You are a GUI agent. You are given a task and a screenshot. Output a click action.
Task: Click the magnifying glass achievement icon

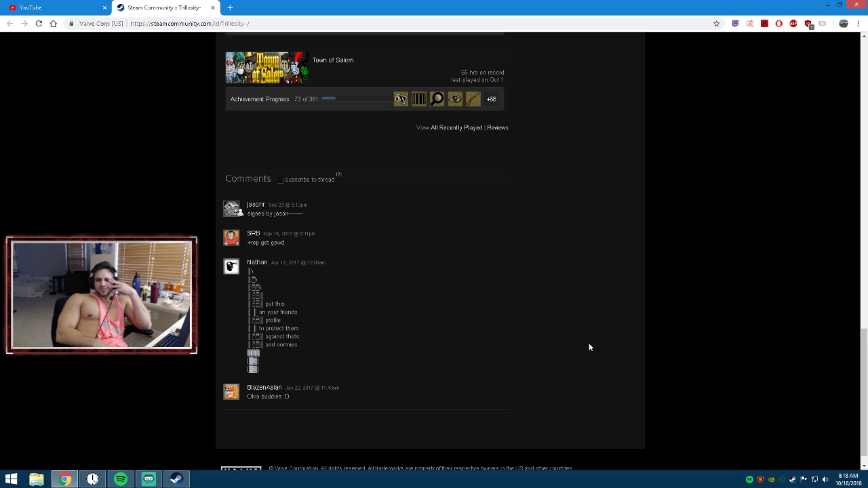tap(437, 99)
